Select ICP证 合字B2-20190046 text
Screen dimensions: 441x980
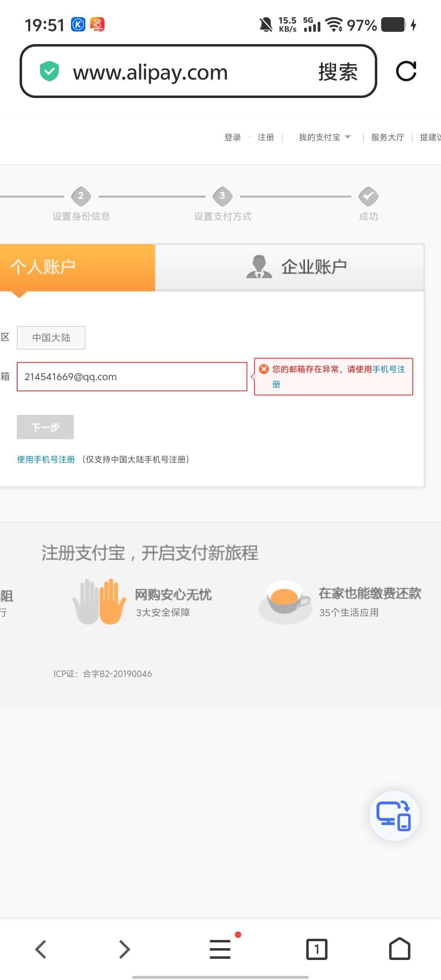click(x=102, y=674)
